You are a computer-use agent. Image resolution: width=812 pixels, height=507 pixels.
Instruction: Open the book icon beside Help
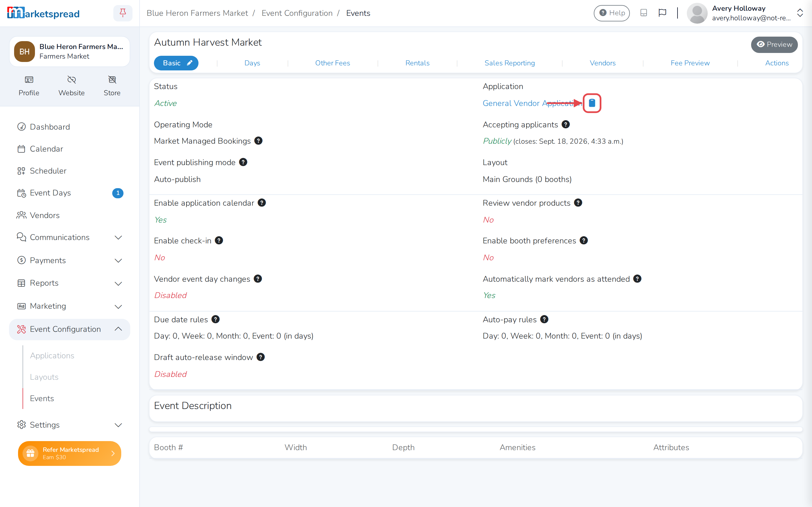[x=643, y=13]
